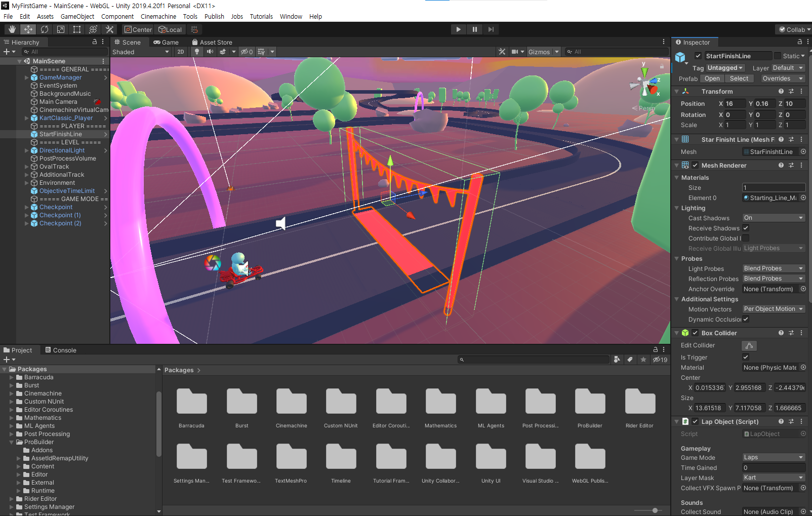Switch to the Asset Store tab
This screenshot has height=516, width=812.
coord(212,42)
